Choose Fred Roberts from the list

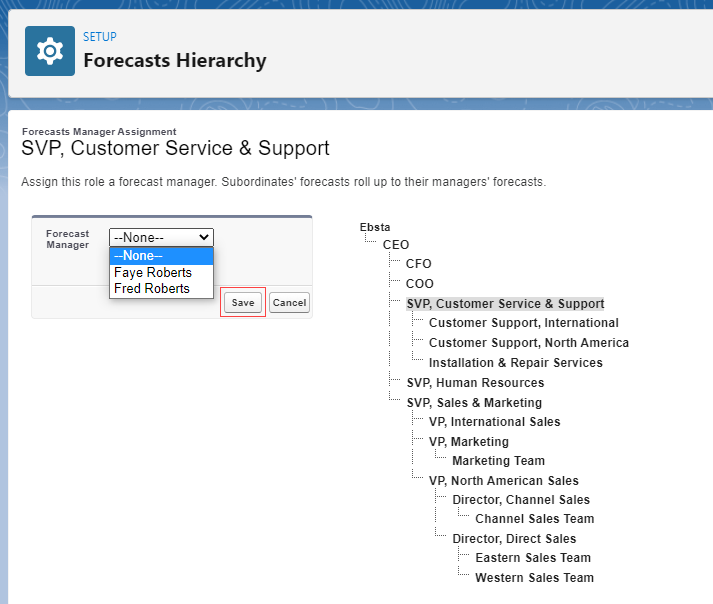click(x=152, y=289)
